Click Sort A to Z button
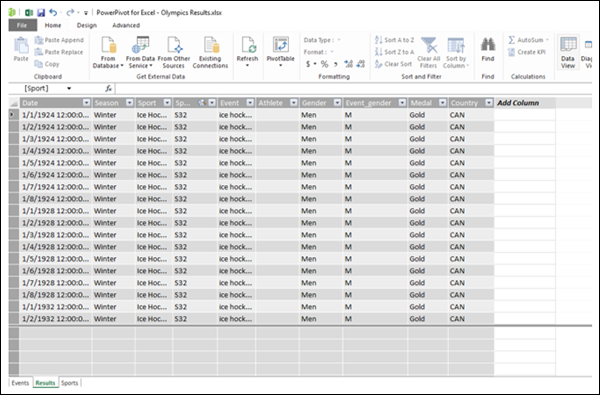The image size is (600, 395). (x=395, y=40)
